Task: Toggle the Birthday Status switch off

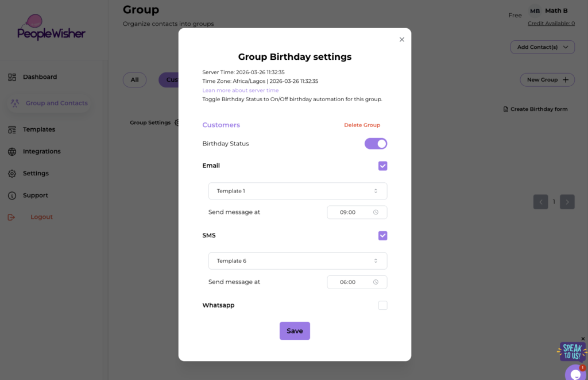Action: pos(376,144)
